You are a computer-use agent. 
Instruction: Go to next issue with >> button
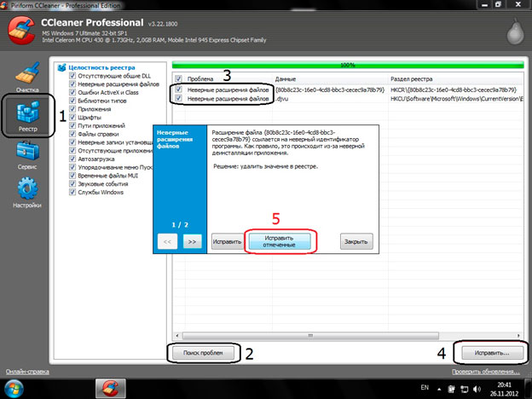tap(191, 241)
